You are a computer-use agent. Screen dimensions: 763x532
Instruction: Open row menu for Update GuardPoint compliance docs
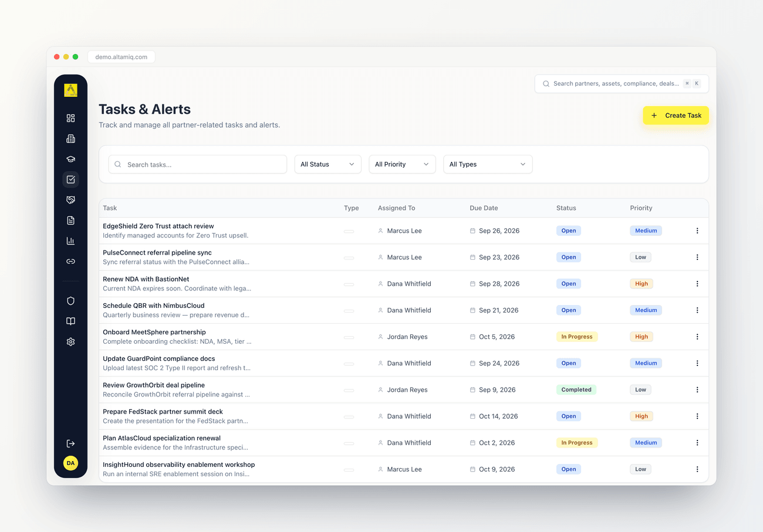point(697,363)
